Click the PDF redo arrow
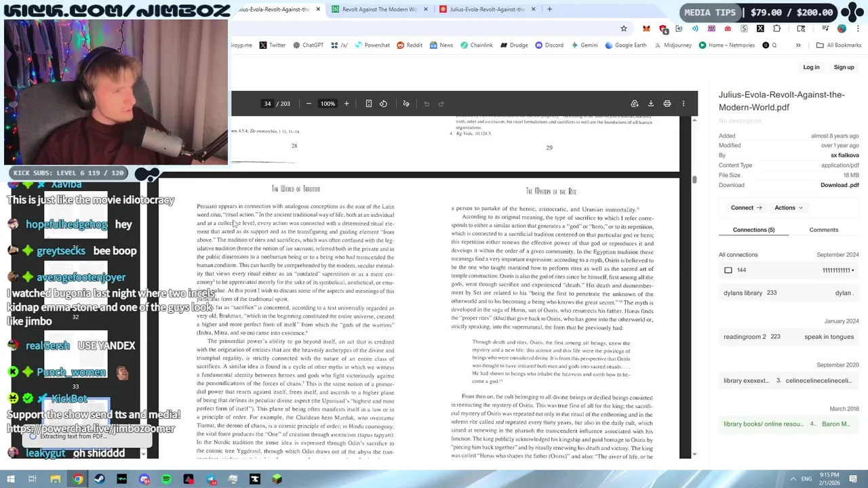Viewport: 868px width, 488px height. 441,104
